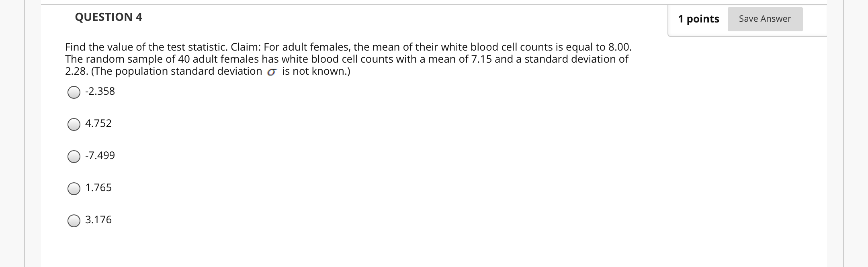This screenshot has width=868, height=267.
Task: Select the radio button for -7.499
Action: click(74, 157)
